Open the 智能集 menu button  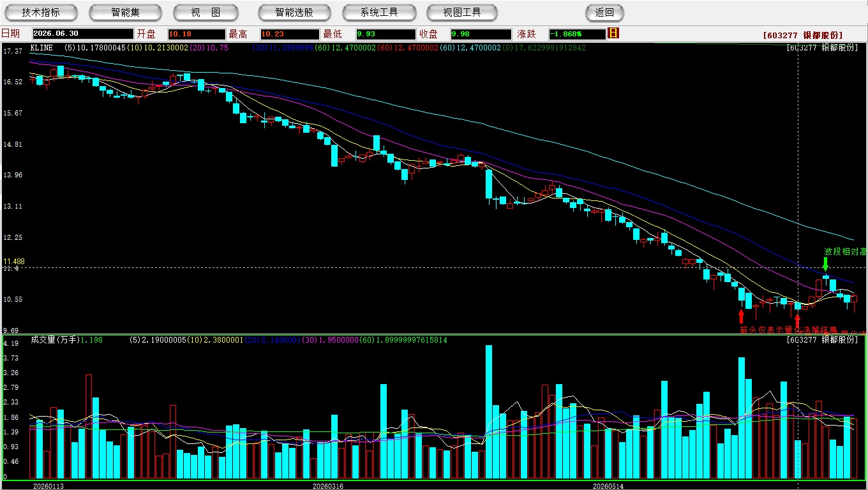coord(125,12)
